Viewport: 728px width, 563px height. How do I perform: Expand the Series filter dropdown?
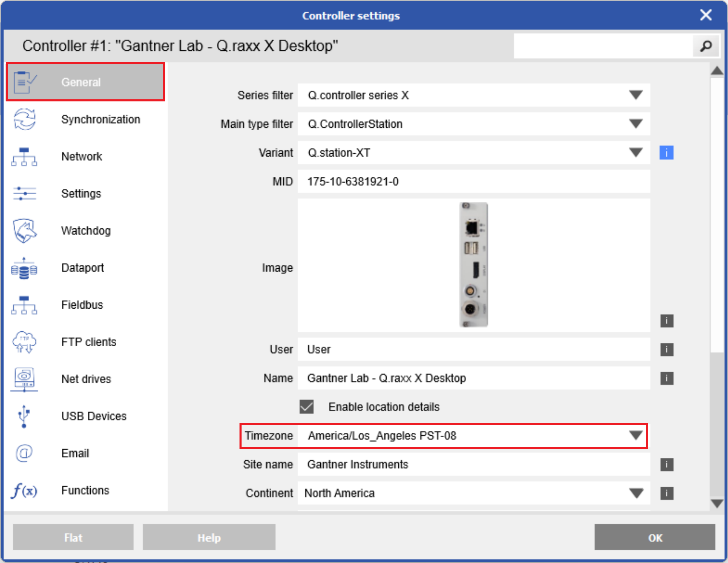pyautogui.click(x=636, y=95)
